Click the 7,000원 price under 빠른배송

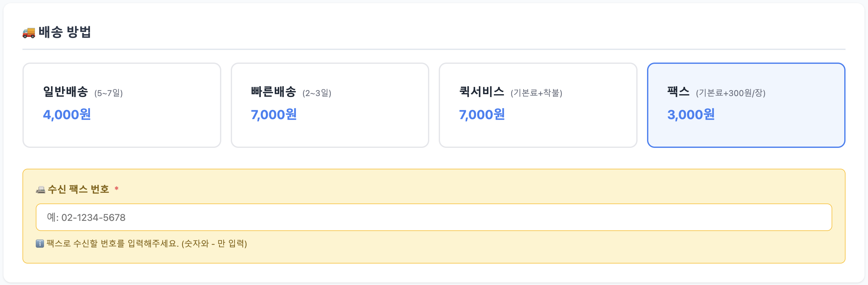click(x=274, y=115)
